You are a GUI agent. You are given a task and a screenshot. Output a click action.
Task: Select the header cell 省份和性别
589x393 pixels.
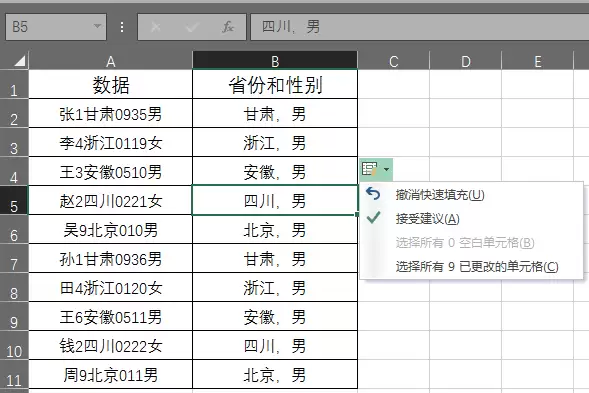(x=275, y=85)
